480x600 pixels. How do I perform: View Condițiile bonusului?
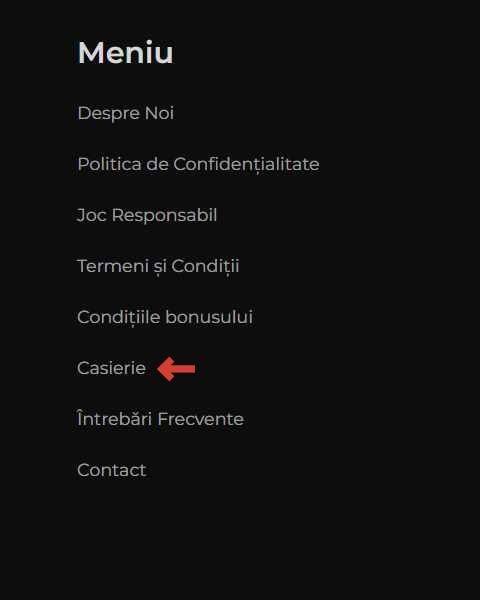[165, 318]
